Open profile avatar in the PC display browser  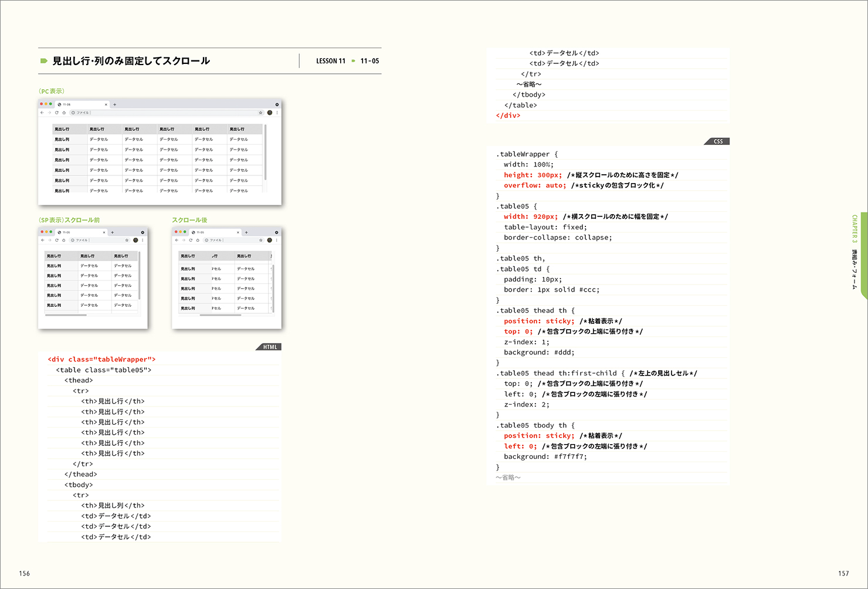(270, 113)
